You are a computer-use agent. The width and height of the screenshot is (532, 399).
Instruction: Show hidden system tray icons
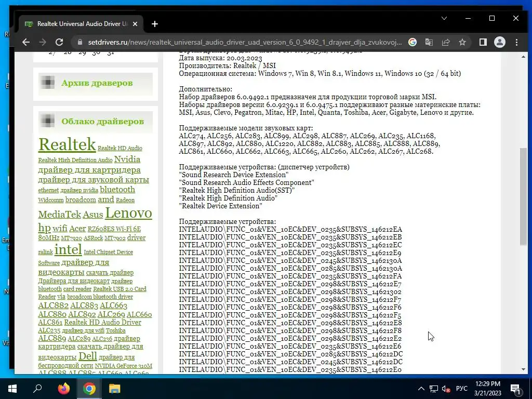coord(421,389)
